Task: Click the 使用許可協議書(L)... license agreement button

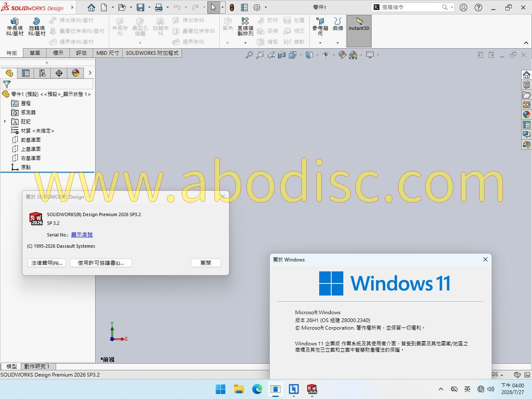Action: [101, 263]
